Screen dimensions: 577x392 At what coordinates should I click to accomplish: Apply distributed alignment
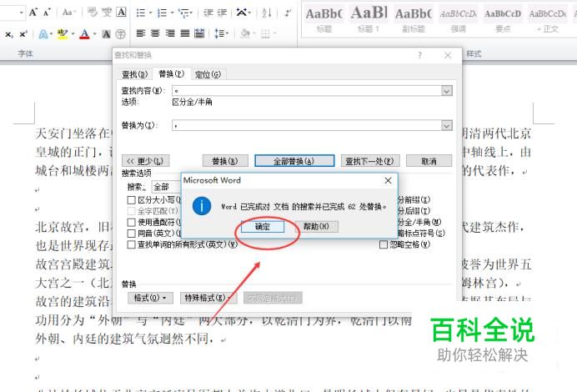click(199, 33)
